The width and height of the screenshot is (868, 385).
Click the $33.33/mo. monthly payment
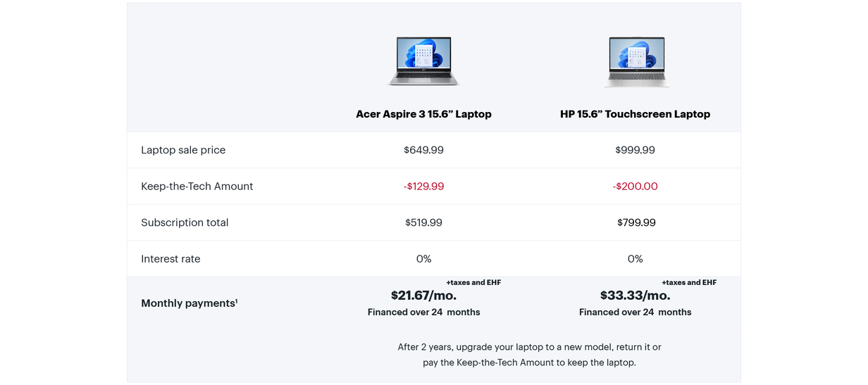click(x=635, y=296)
